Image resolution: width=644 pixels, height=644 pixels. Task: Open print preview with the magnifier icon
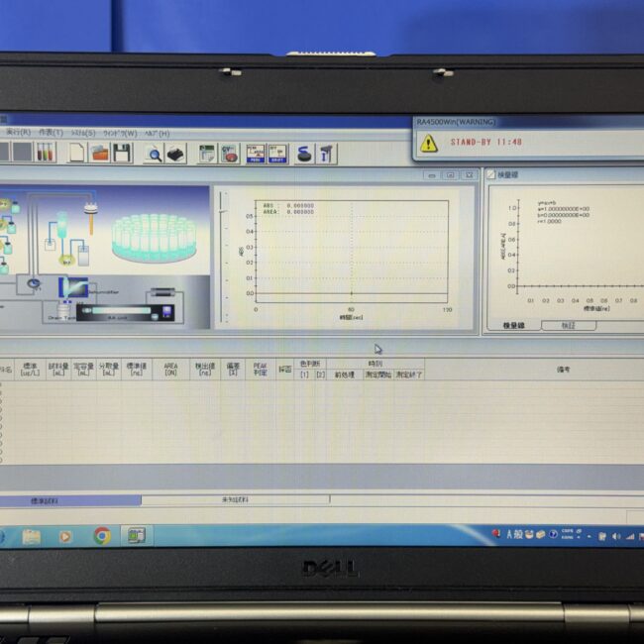point(154,153)
